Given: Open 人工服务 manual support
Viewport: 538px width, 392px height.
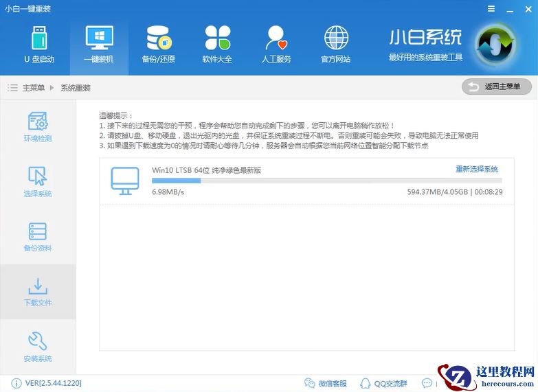Looking at the screenshot, I should pos(276,45).
